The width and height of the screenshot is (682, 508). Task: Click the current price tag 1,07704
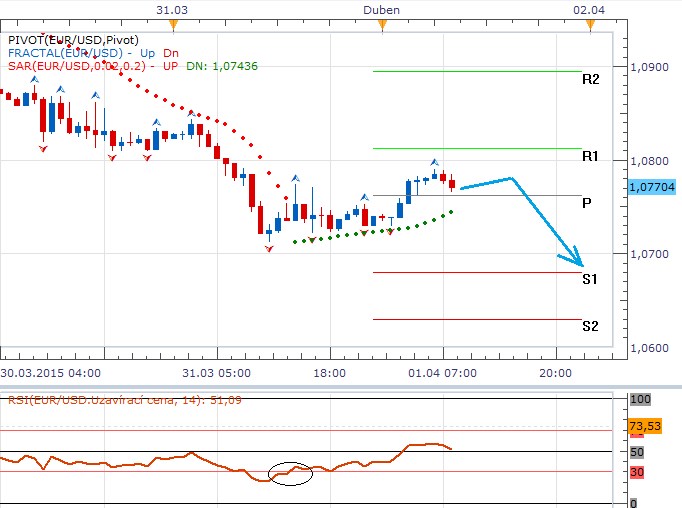tap(653, 186)
